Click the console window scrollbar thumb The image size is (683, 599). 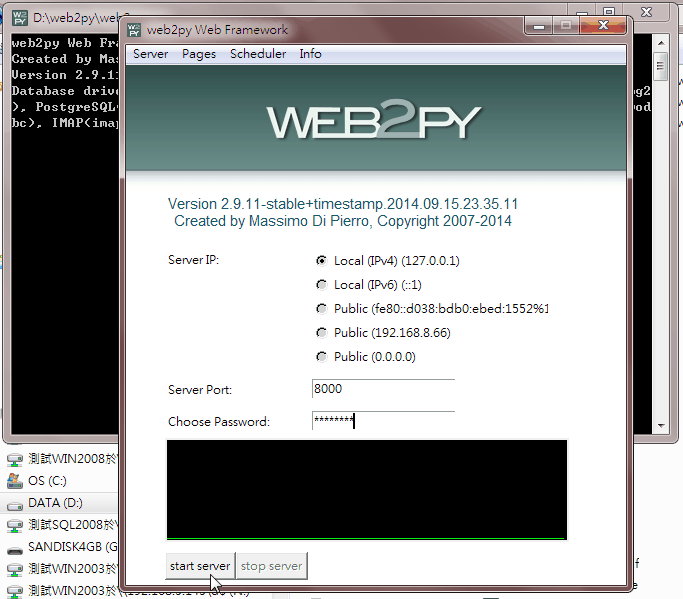[x=661, y=66]
